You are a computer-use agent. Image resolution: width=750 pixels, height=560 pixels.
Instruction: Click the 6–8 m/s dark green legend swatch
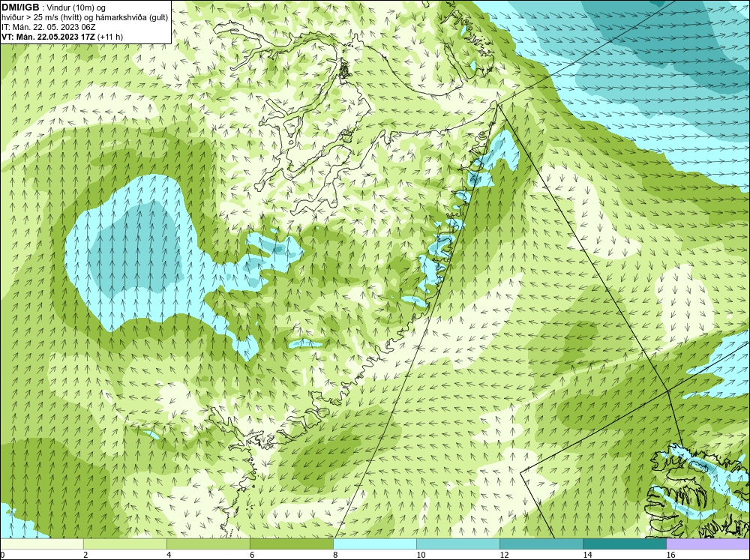click(291, 544)
